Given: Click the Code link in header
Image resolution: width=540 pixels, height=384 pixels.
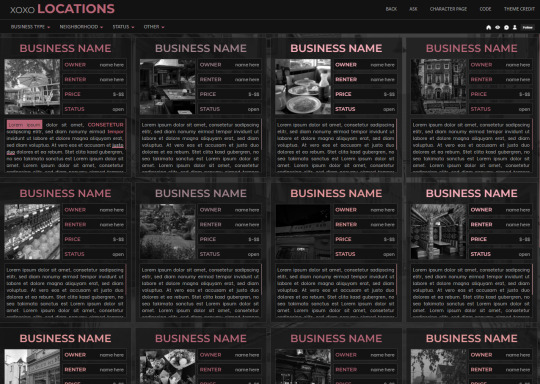Looking at the screenshot, I should (485, 9).
